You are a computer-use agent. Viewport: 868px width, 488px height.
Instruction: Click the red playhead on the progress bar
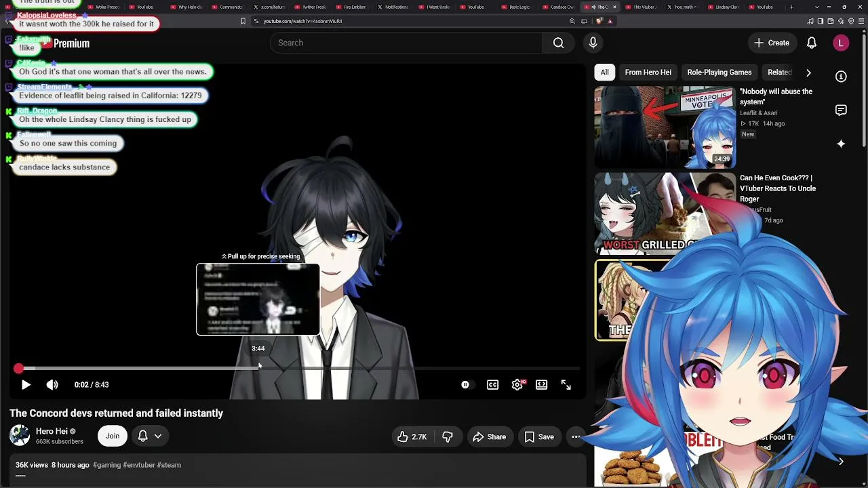pos(18,368)
